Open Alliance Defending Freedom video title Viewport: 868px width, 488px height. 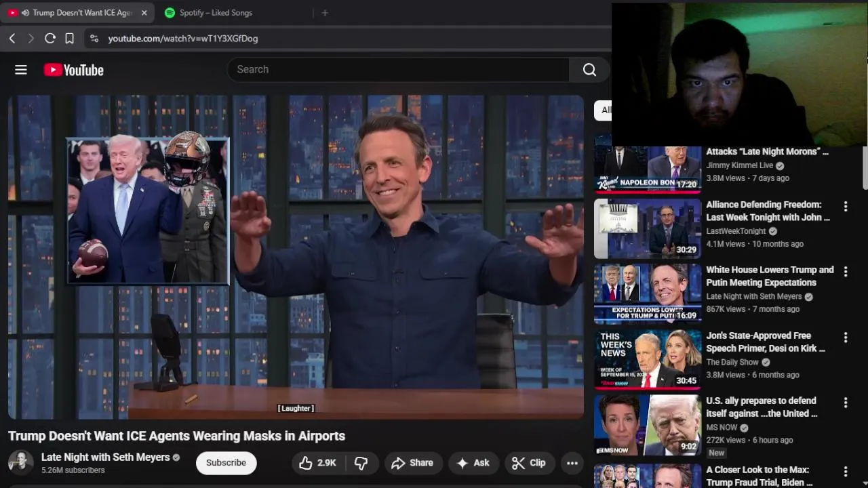[768, 211]
